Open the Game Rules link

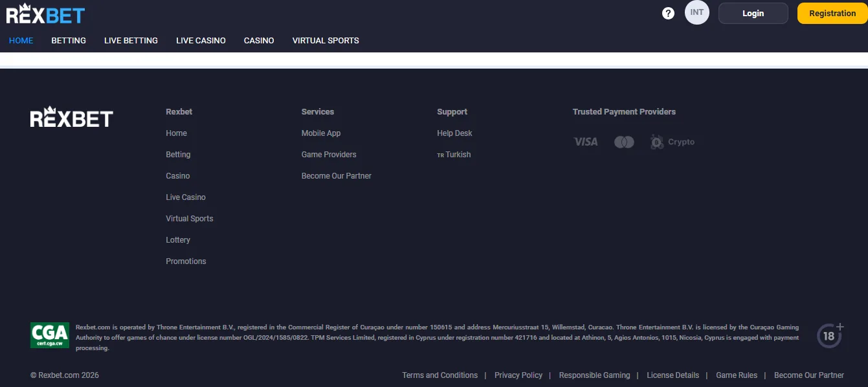coord(737,375)
